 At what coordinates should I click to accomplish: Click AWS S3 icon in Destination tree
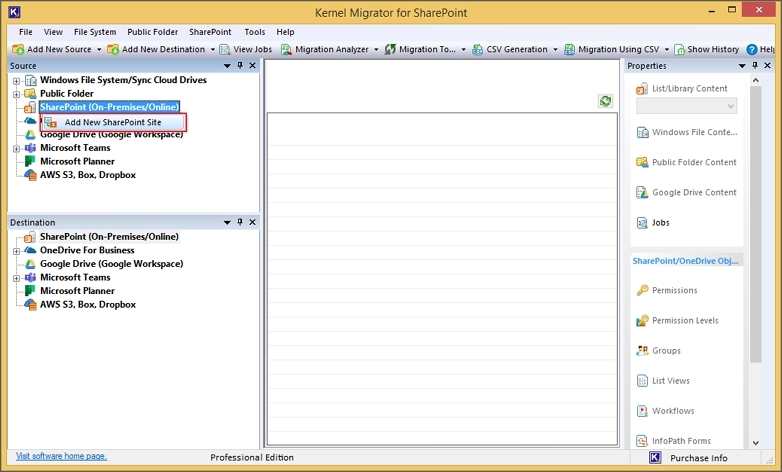pyautogui.click(x=30, y=304)
